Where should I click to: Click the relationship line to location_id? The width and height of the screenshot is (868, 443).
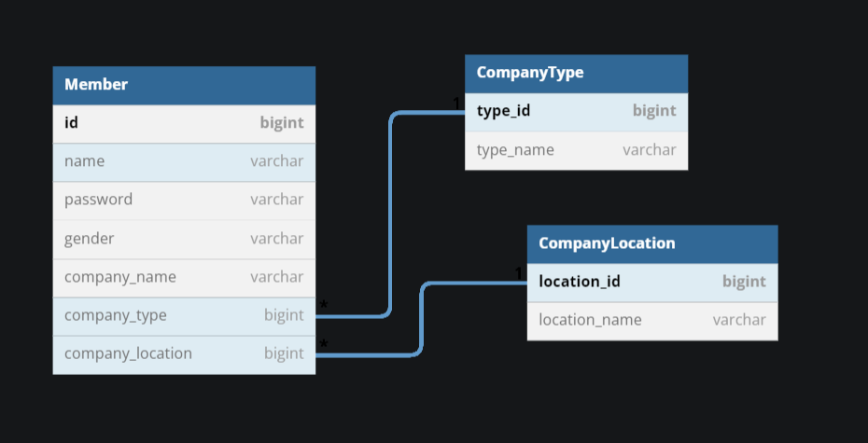[x=422, y=319]
